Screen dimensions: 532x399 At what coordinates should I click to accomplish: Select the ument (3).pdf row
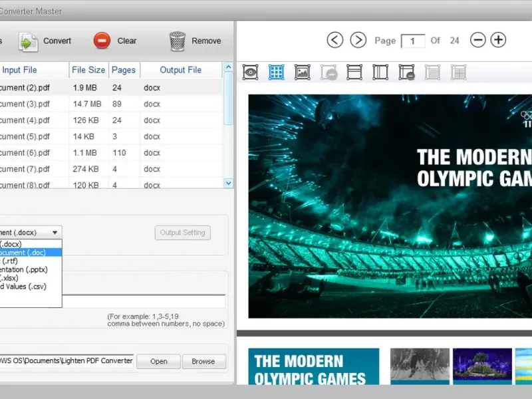[x=111, y=104]
